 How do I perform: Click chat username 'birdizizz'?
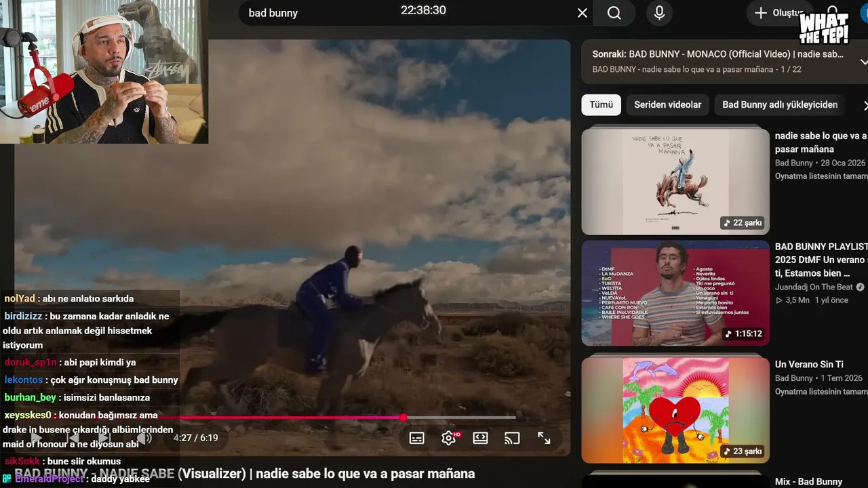tap(24, 316)
